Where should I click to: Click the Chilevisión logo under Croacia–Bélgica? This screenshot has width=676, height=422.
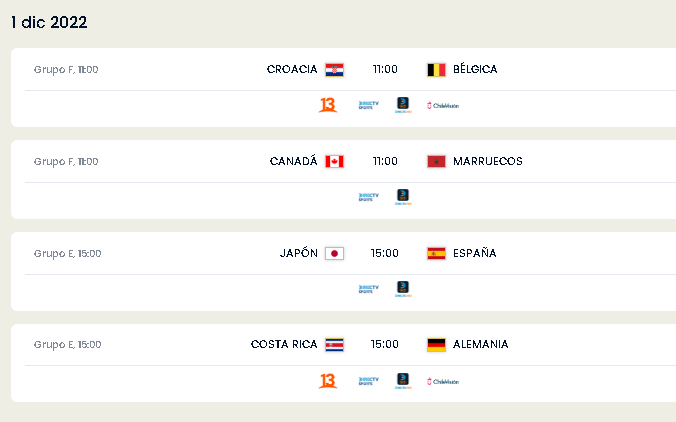pyautogui.click(x=443, y=106)
